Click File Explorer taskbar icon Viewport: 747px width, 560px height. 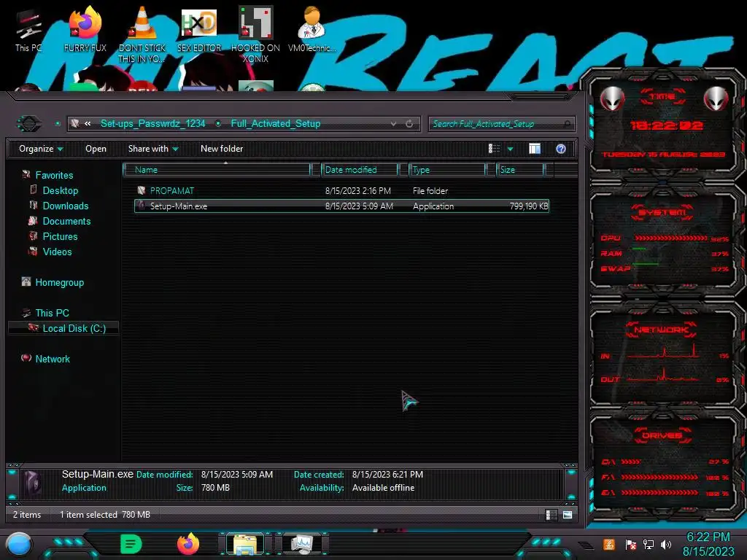point(245,544)
